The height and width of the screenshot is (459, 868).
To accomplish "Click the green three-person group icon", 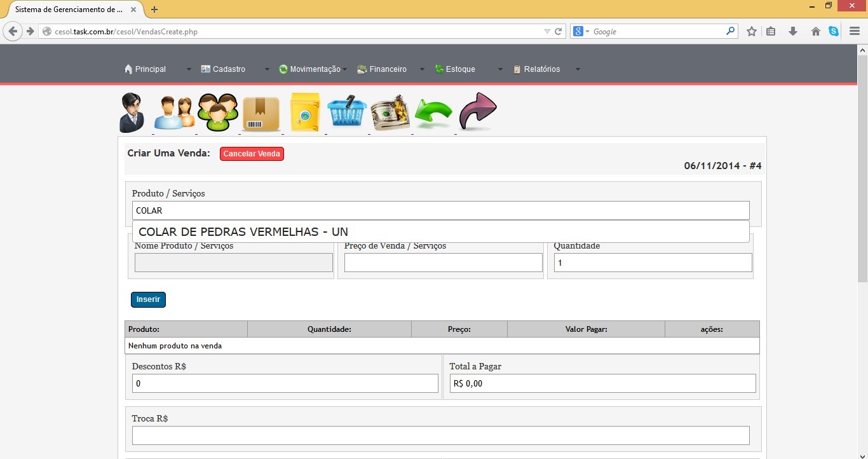I will tap(217, 113).
